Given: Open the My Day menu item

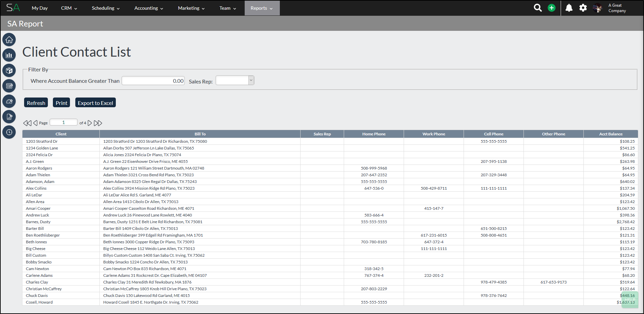Looking at the screenshot, I should [x=39, y=8].
